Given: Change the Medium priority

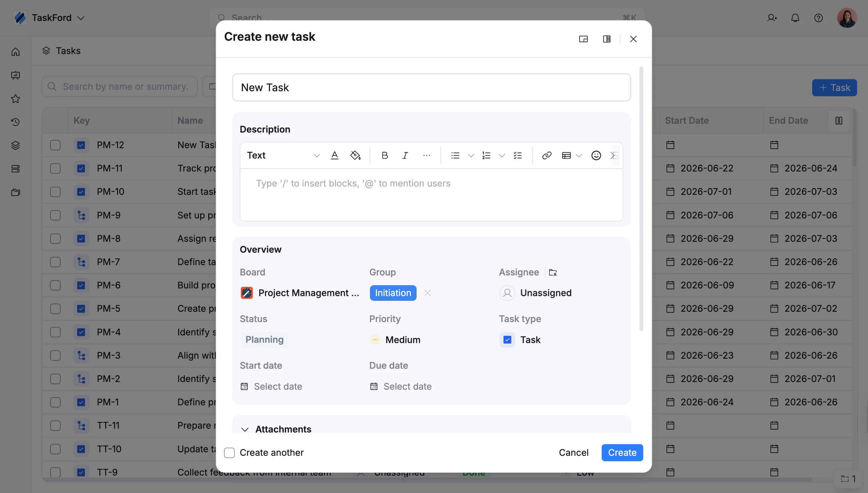Looking at the screenshot, I should point(395,340).
